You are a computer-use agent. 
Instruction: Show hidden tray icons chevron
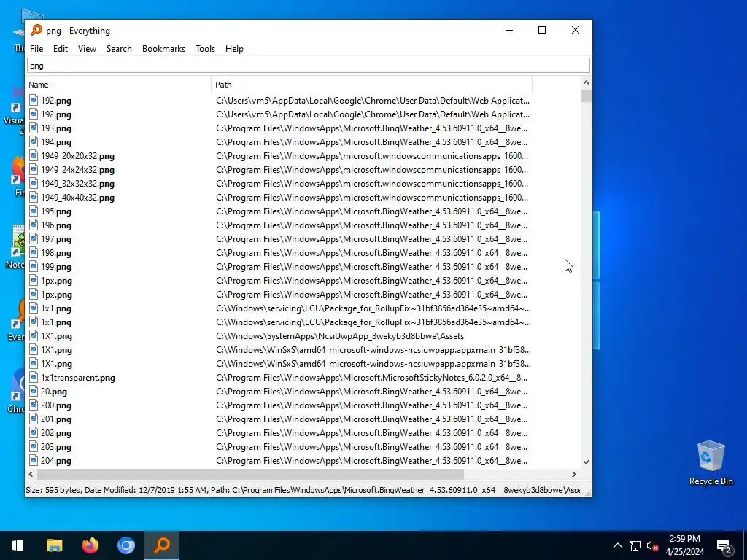pos(617,545)
